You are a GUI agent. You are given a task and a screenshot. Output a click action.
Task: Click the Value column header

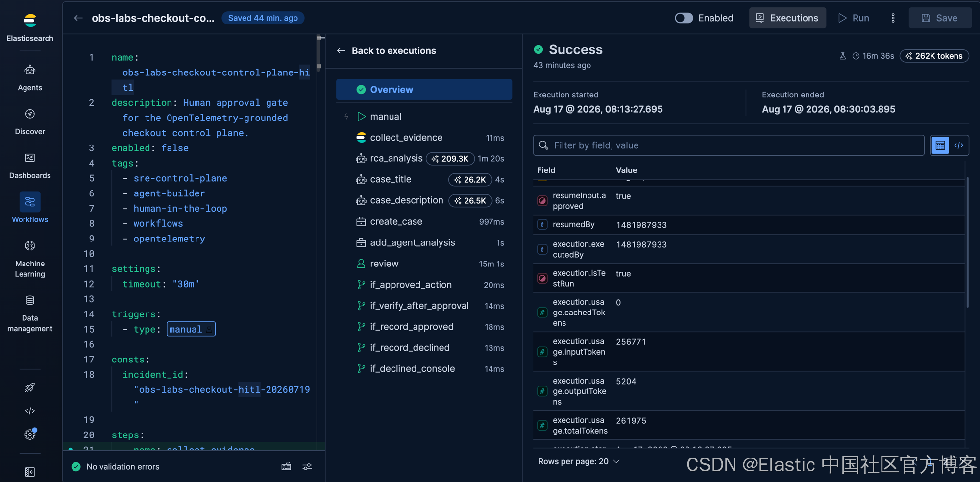pyautogui.click(x=627, y=170)
